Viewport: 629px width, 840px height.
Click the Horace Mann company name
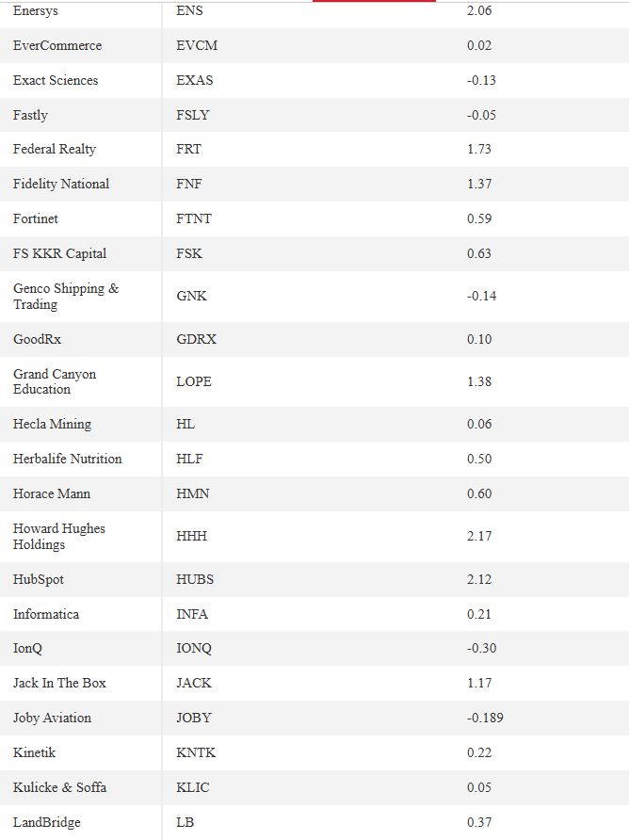point(52,493)
